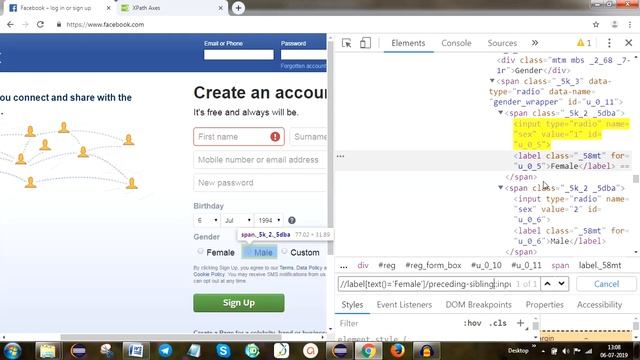Click the ellipsis beside the selected label row
This screenshot has width=640, height=360.
click(340, 156)
